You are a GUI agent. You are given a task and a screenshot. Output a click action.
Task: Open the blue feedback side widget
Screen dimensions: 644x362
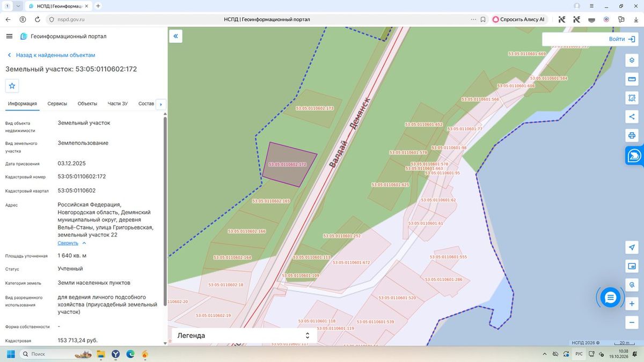(x=635, y=156)
